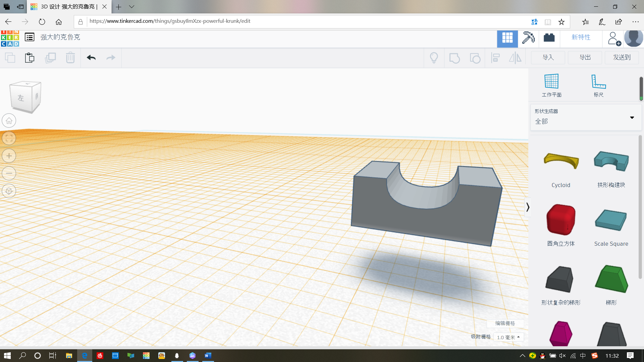Image resolution: width=644 pixels, height=362 pixels.
Task: Open the tab list chevron
Action: point(131,7)
